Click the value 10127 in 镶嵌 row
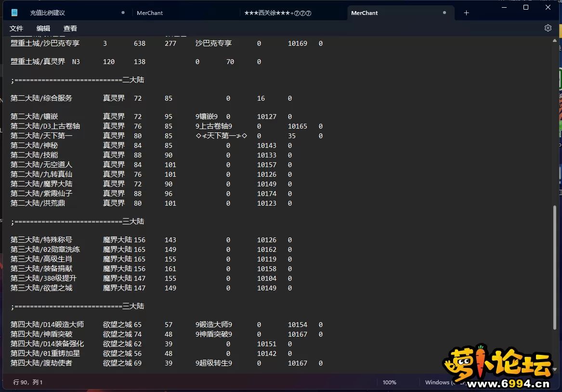Viewport: 562px width, 392px height. tap(267, 117)
